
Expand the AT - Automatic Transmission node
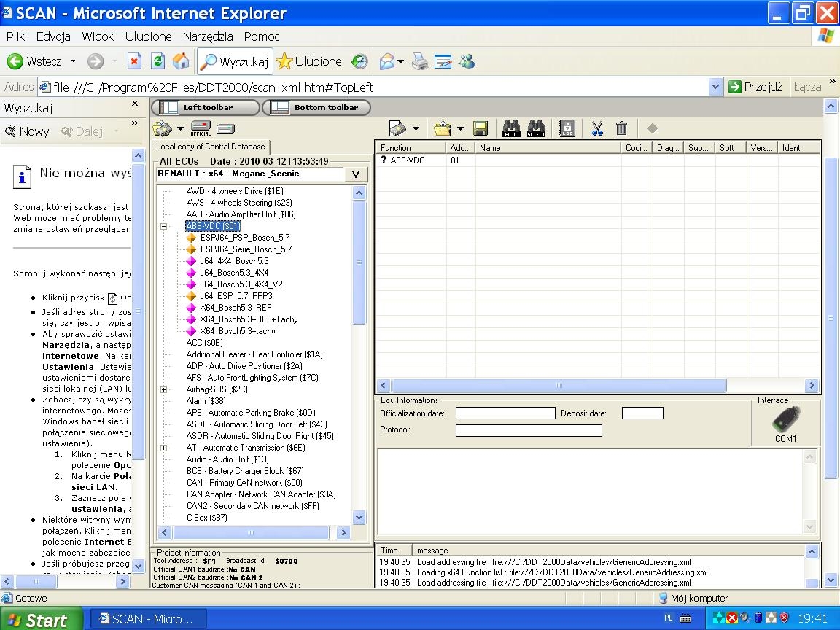pyautogui.click(x=163, y=448)
